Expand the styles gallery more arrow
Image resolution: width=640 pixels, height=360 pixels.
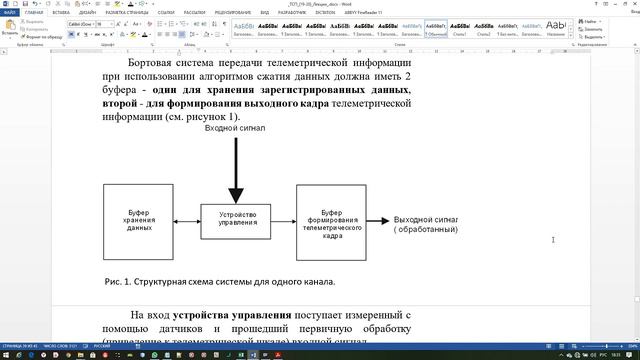pyautogui.click(x=571, y=36)
